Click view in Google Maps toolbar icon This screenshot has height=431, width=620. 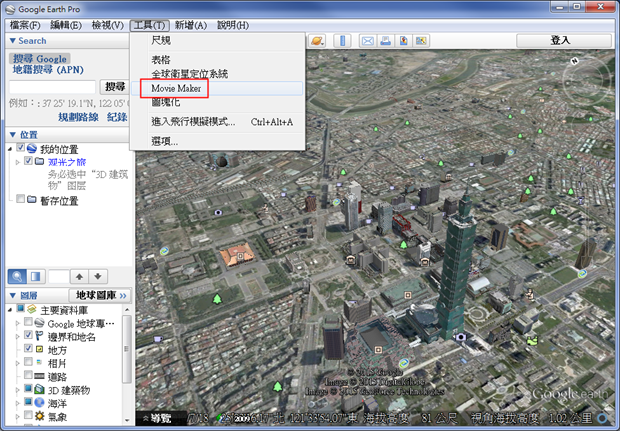pos(421,40)
